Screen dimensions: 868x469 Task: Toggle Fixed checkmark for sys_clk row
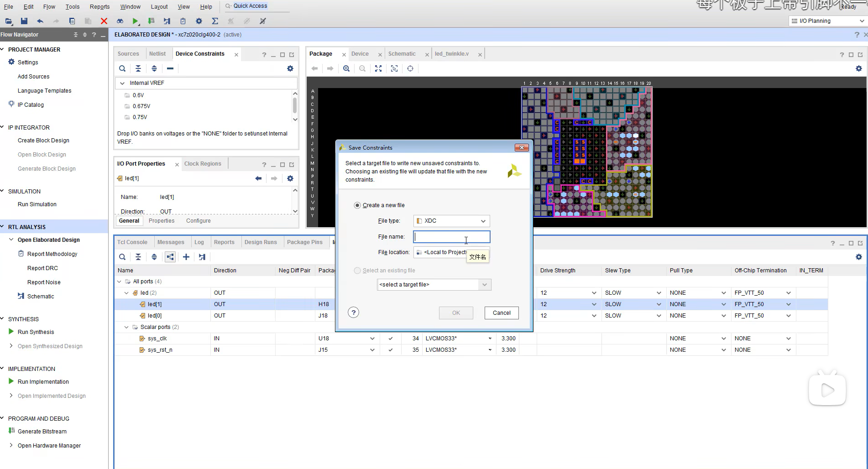click(390, 339)
